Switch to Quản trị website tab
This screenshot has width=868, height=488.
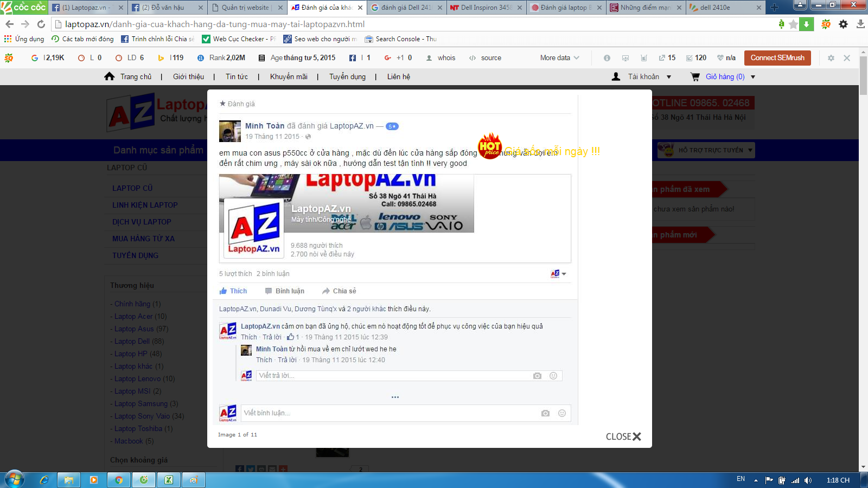click(x=247, y=8)
